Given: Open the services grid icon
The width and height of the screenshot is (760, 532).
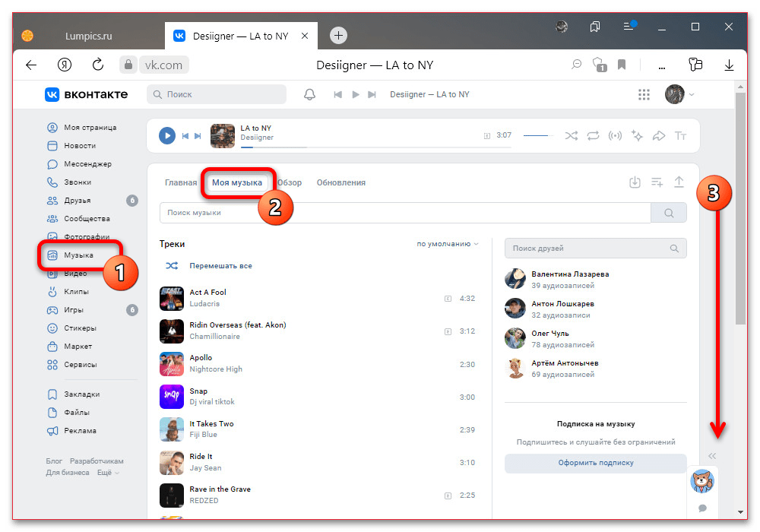Looking at the screenshot, I should [644, 94].
